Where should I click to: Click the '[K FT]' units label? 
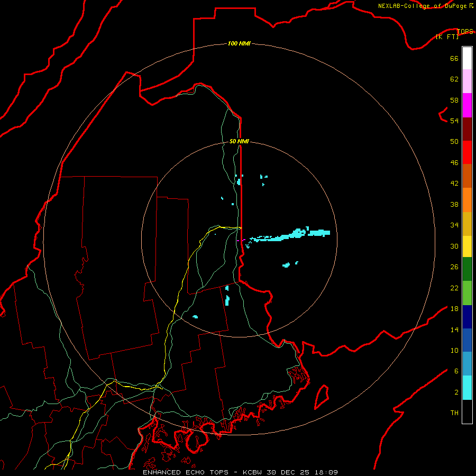click(447, 36)
